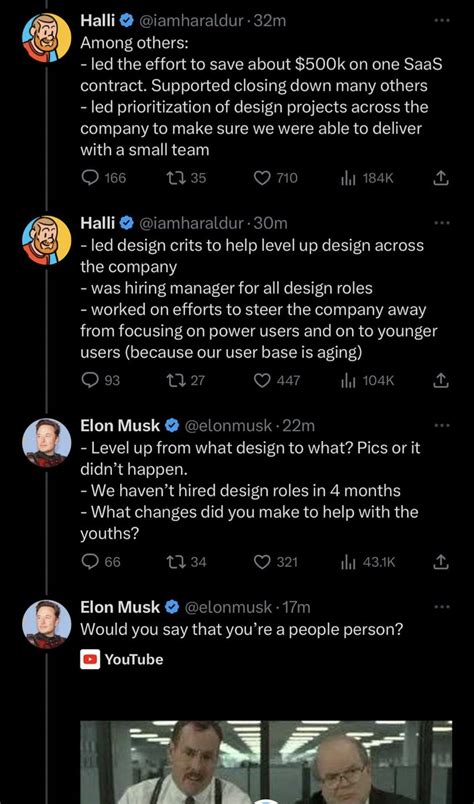Screen dimensions: 474x804
Task: View 43.1K views analytics icon
Action: point(347,562)
